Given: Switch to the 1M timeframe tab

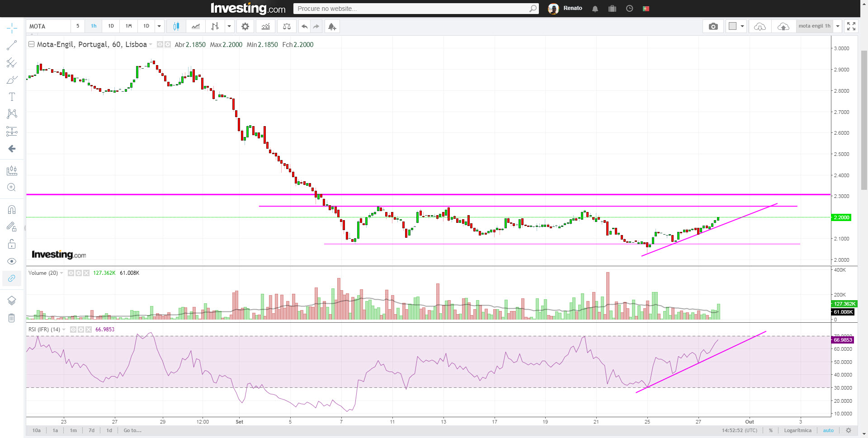Looking at the screenshot, I should (x=128, y=26).
